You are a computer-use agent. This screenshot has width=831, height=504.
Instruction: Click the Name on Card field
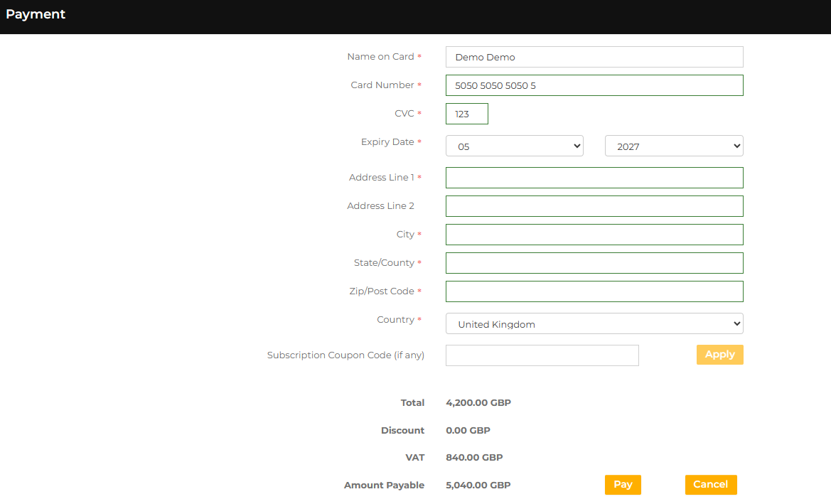594,57
